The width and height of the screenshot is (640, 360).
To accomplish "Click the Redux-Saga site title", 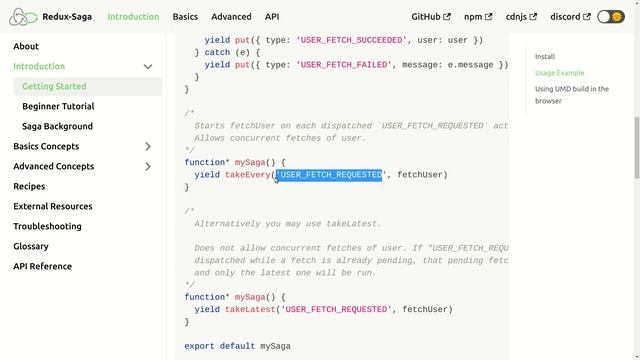I will point(67,17).
